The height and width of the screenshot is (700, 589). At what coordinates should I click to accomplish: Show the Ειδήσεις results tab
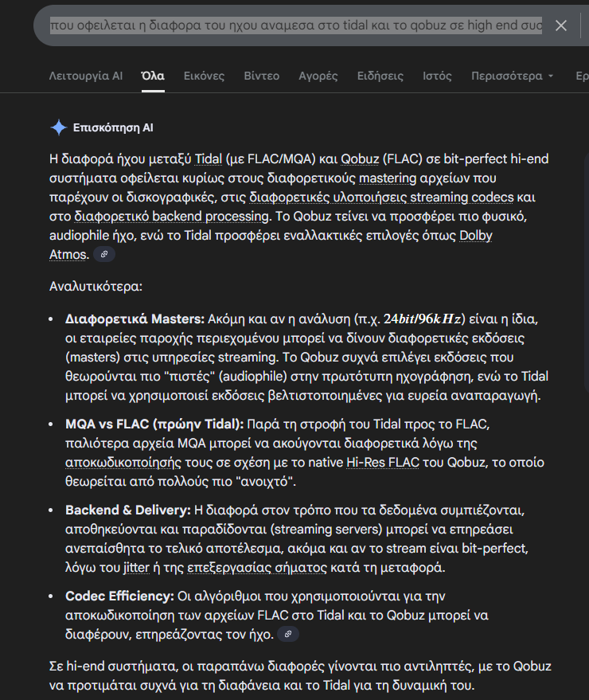pos(380,76)
